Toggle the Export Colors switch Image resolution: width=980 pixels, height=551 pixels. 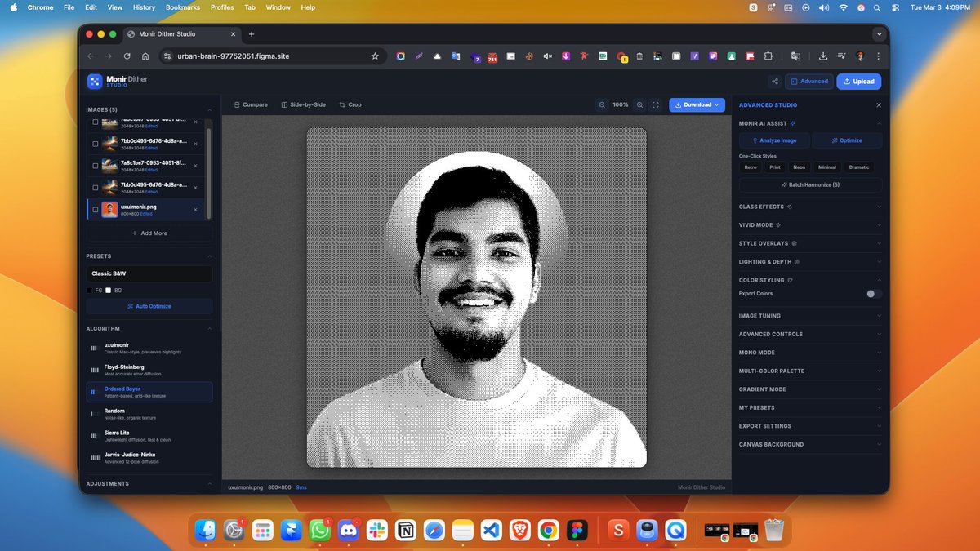click(x=874, y=294)
